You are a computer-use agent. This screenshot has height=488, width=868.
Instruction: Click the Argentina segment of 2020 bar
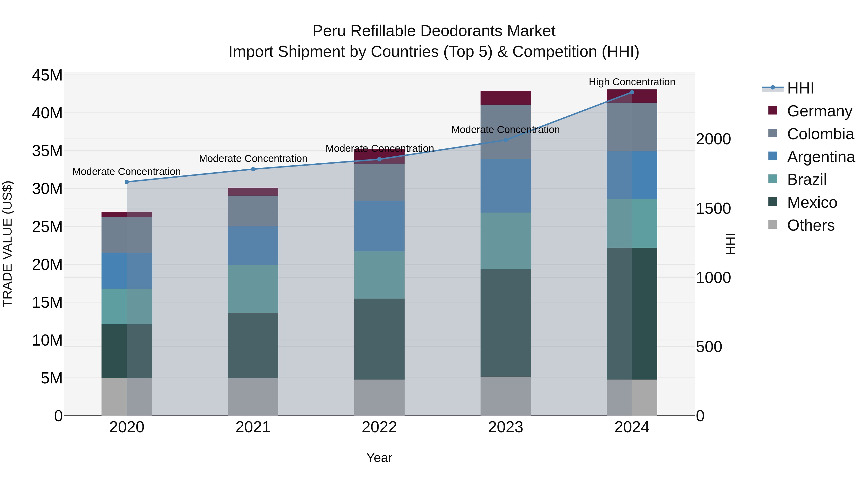tap(127, 271)
